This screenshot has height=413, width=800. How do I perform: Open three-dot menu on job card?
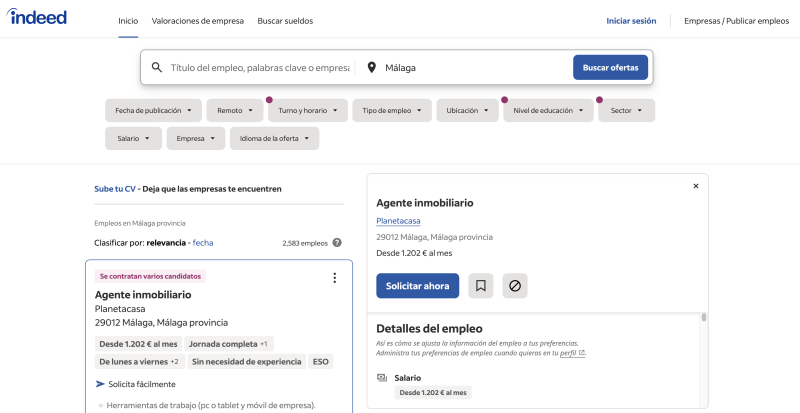point(334,278)
